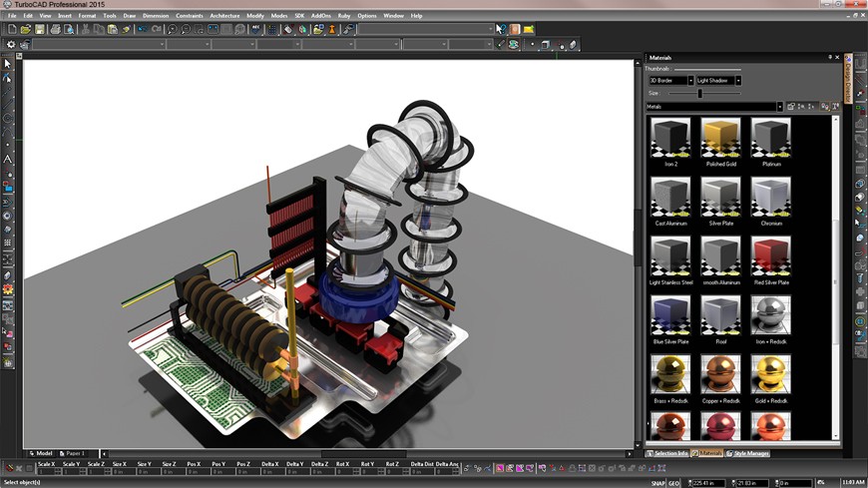The width and height of the screenshot is (868, 488).
Task: Click the gear settings icon in second toolbar
Action: pyautogui.click(x=11, y=44)
